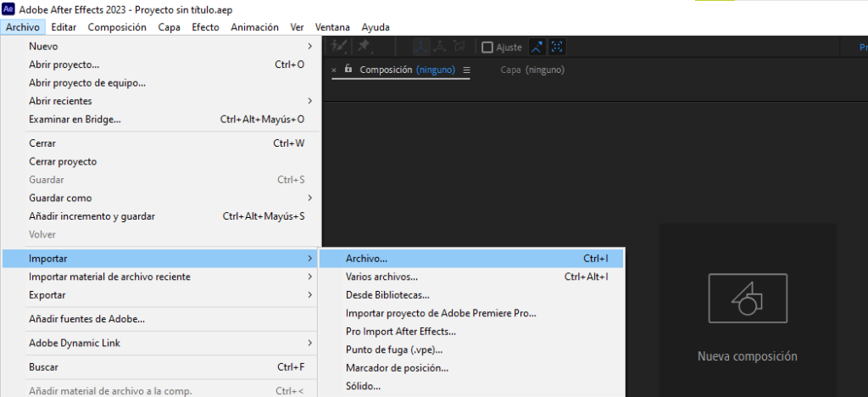This screenshot has width=868, height=397.
Task: Toggle the Composición panel lock icon
Action: 348,70
